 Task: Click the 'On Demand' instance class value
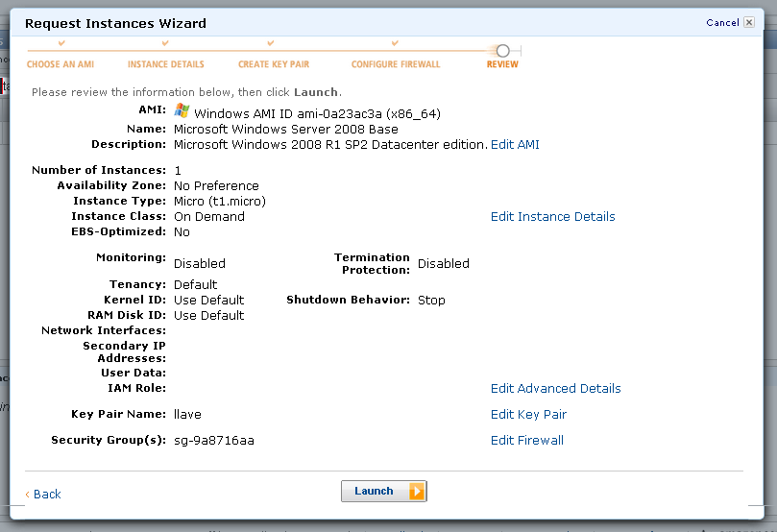tap(209, 216)
